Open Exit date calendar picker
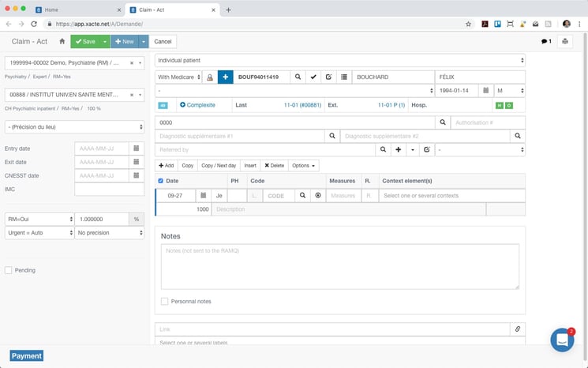Screen dimensions: 588x368 [x=137, y=162]
